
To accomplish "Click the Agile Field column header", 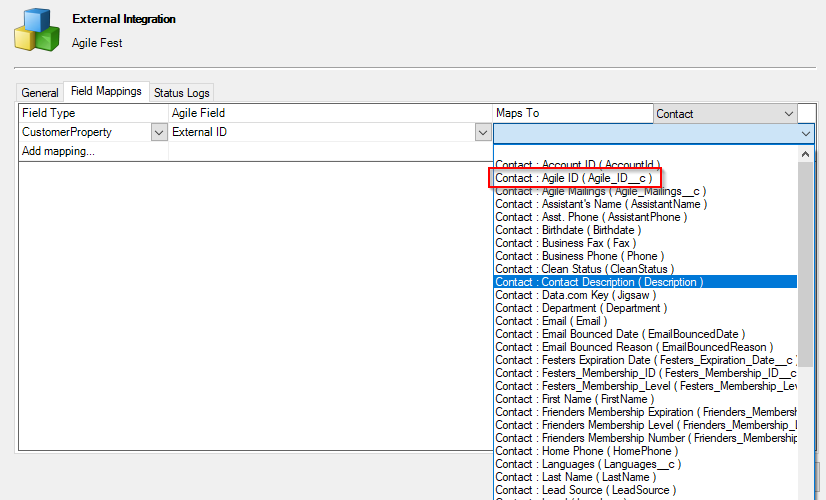I will pyautogui.click(x=330, y=113).
